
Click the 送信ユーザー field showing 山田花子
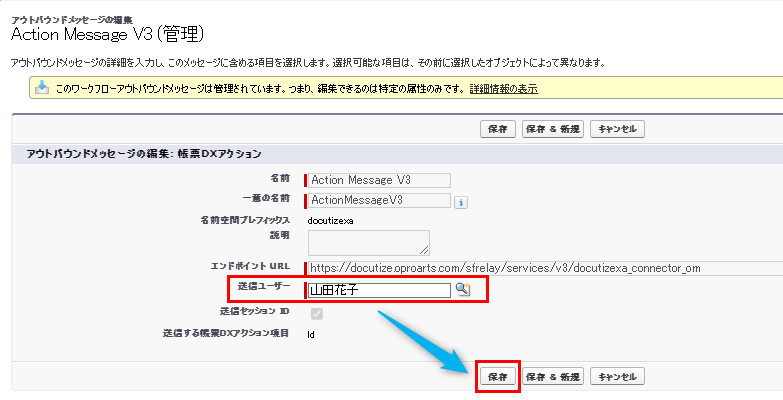378,290
